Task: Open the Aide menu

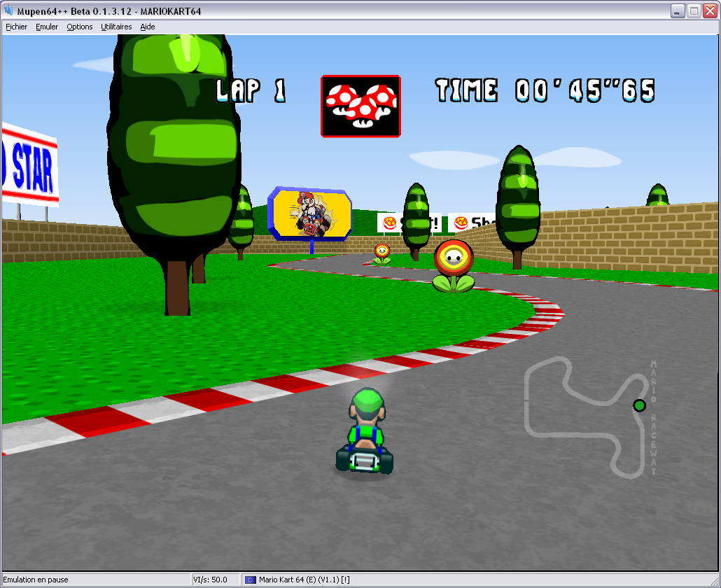Action: (x=148, y=27)
